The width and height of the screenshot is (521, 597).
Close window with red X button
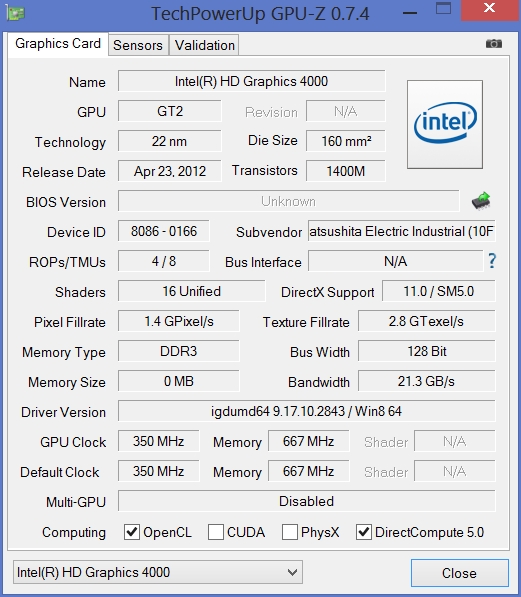tap(490, 10)
